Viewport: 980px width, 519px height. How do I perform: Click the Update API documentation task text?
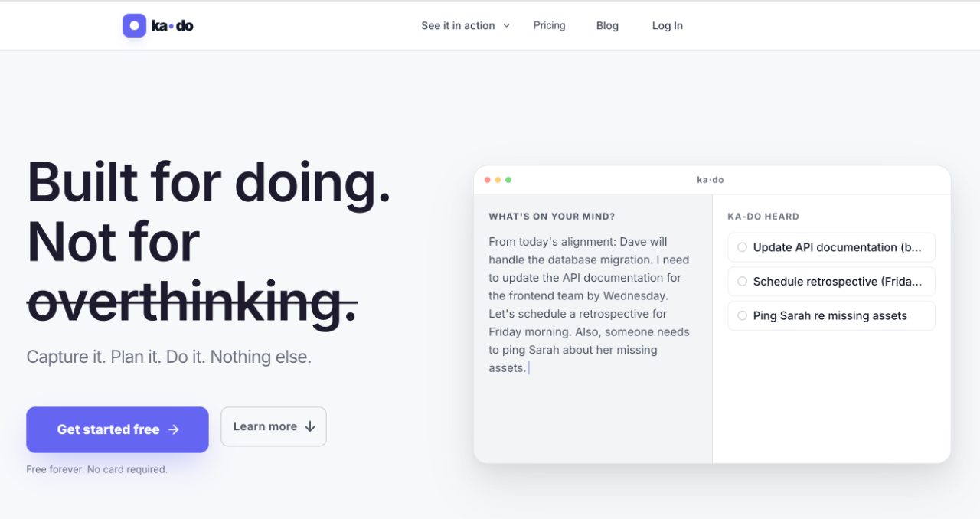coord(838,247)
